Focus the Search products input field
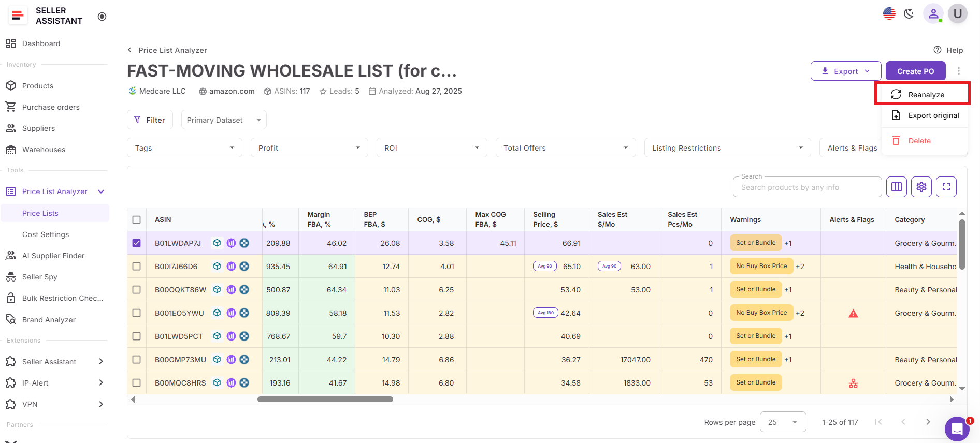980x443 pixels. coord(807,187)
